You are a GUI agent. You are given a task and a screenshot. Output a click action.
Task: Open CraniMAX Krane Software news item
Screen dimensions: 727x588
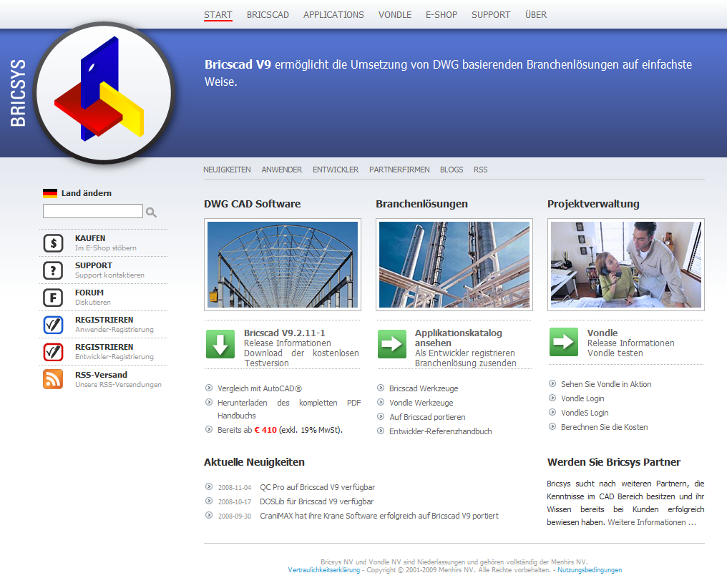tap(379, 516)
